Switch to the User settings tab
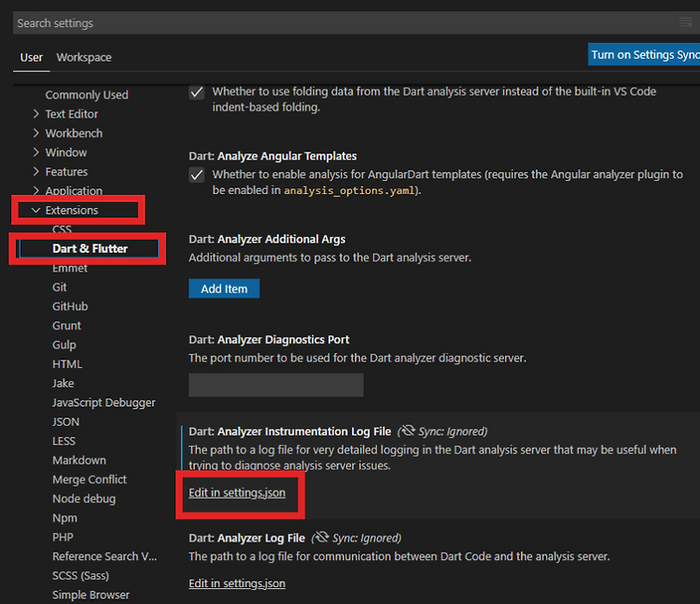Image resolution: width=700 pixels, height=604 pixels. [x=31, y=58]
